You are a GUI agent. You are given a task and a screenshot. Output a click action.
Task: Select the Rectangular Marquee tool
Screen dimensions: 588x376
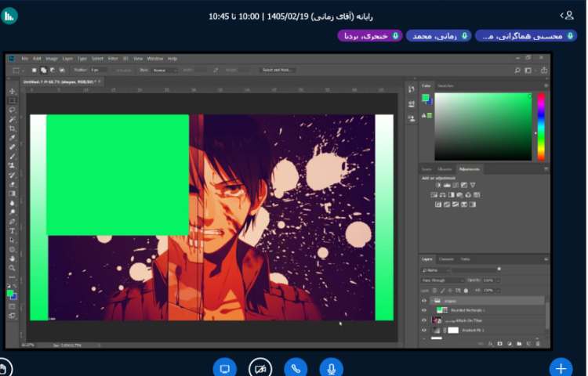13,100
